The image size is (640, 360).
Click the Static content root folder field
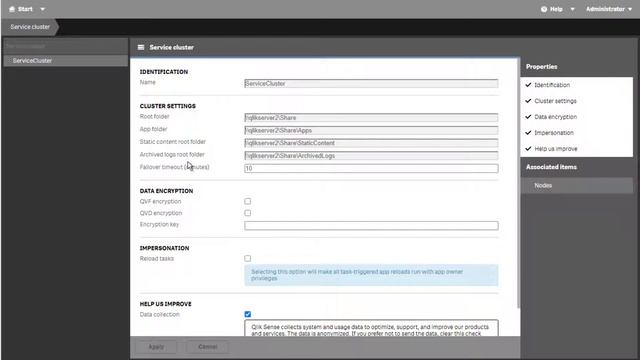click(x=371, y=143)
